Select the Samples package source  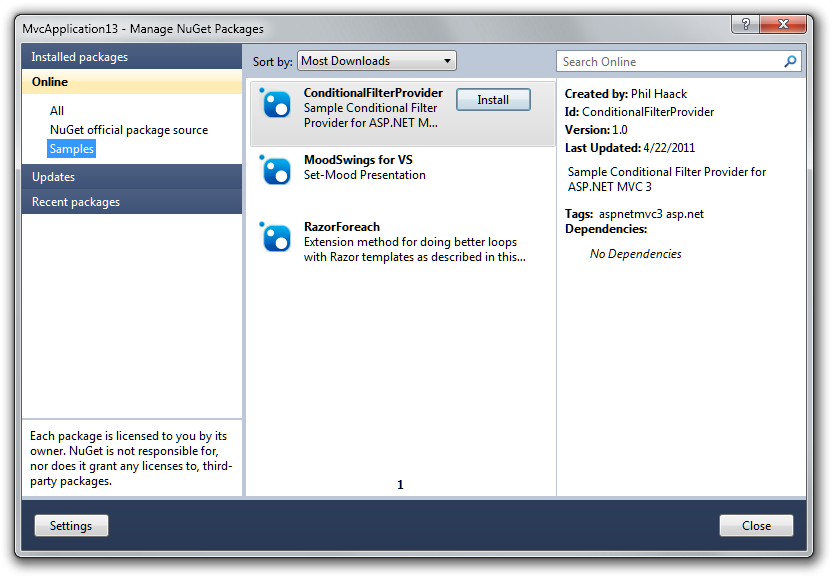pyautogui.click(x=72, y=149)
